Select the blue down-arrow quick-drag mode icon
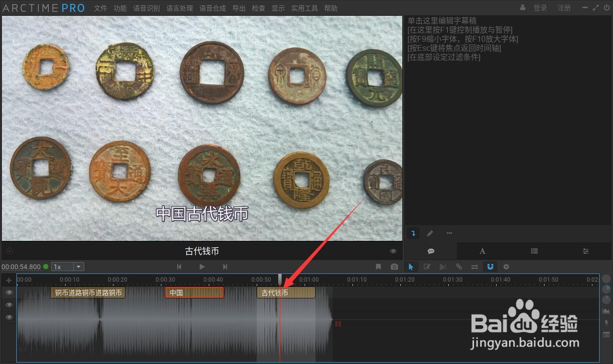The height and width of the screenshot is (364, 613). point(413,233)
